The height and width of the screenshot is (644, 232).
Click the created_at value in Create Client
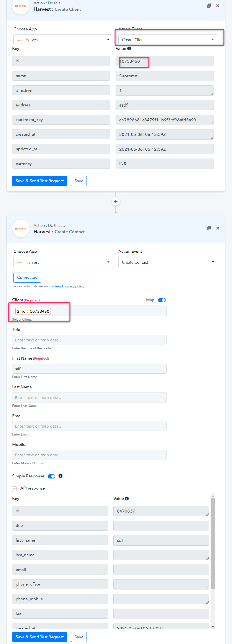point(165,134)
